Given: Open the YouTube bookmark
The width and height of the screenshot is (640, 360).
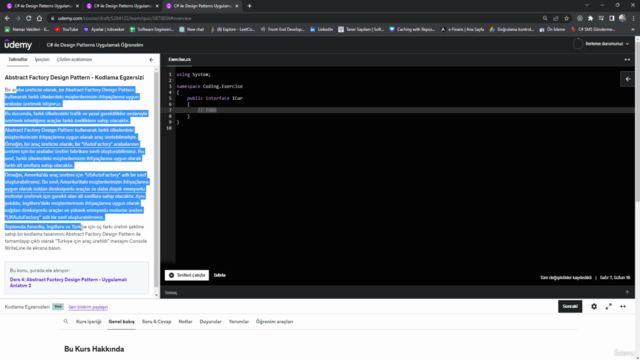Looking at the screenshot, I should tap(66, 29).
